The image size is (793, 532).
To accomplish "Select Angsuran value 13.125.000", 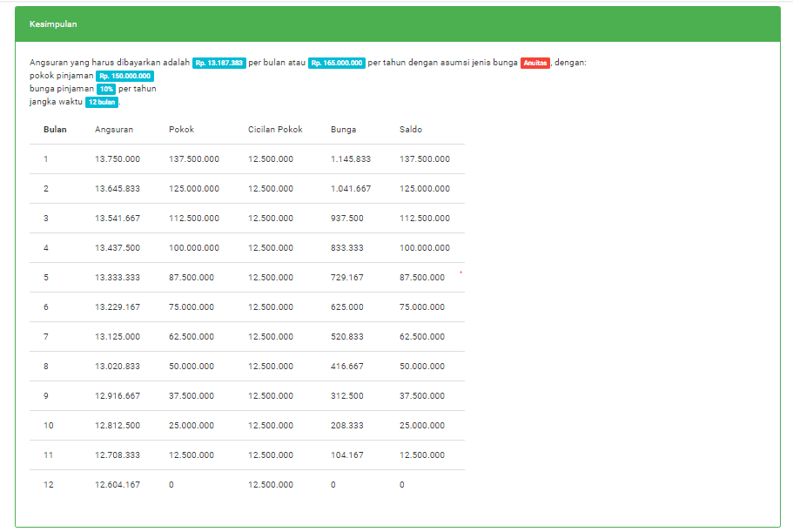I will pos(118,337).
